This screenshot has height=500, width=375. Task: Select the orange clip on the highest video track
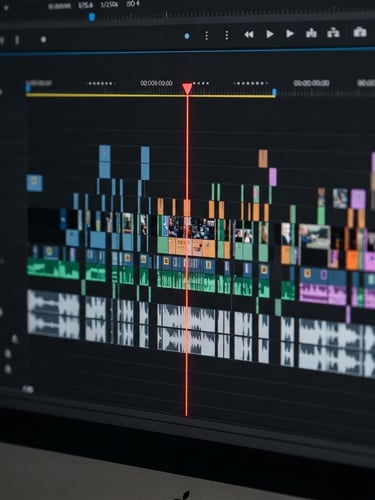(x=263, y=159)
